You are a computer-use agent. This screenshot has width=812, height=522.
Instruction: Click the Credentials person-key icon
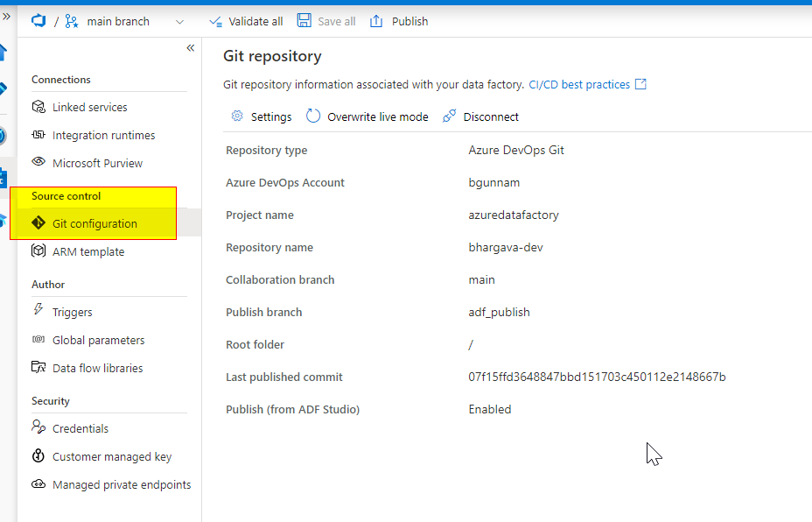pos(38,427)
